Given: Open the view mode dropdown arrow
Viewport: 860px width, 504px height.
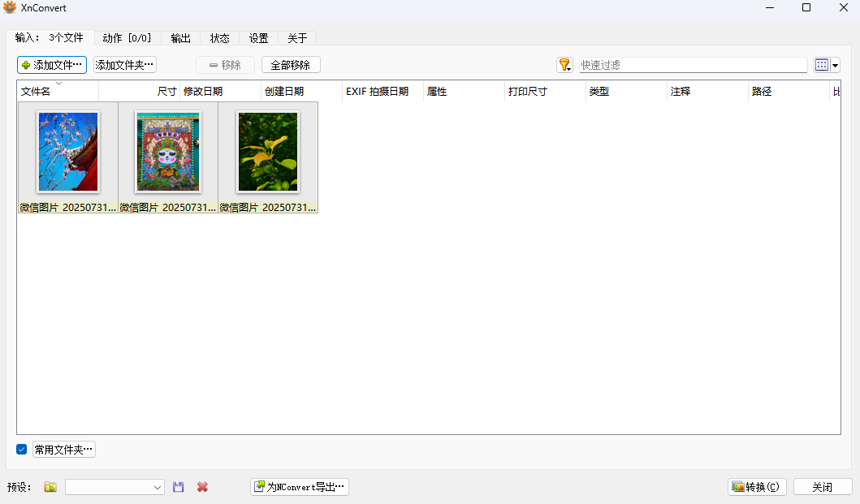Looking at the screenshot, I should 837,64.
